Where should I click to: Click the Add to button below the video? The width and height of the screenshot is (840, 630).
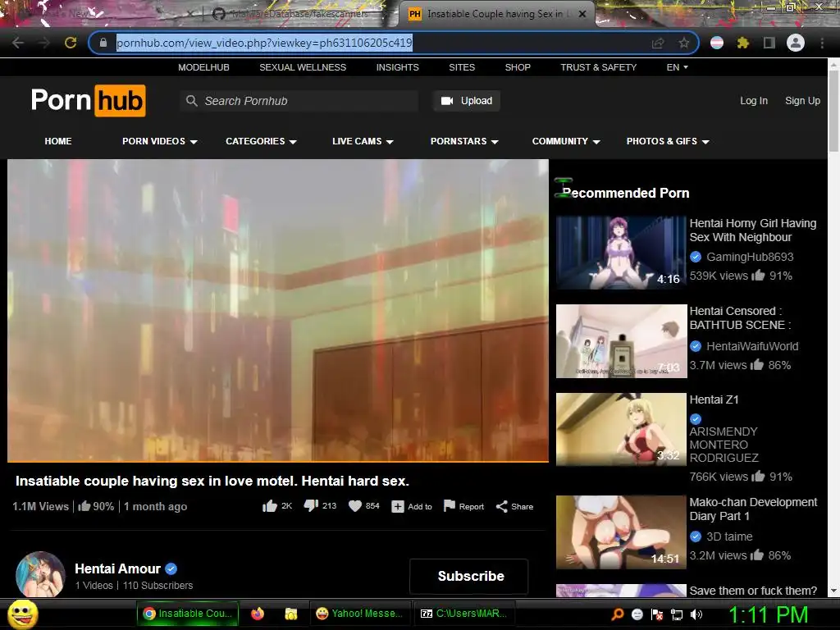point(412,506)
